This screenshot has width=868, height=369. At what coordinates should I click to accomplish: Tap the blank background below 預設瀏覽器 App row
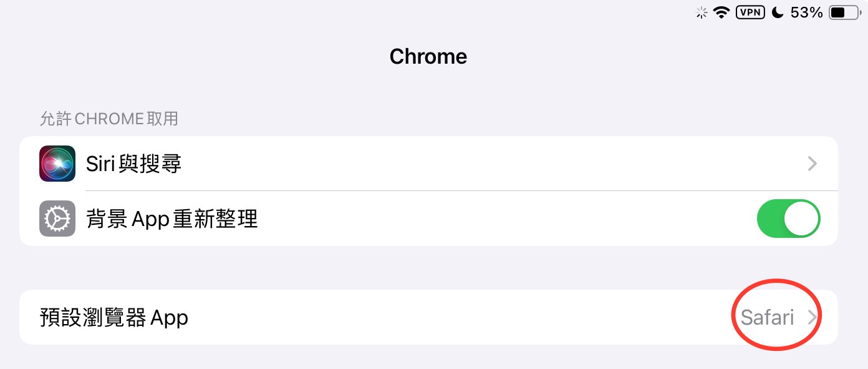coord(428,357)
